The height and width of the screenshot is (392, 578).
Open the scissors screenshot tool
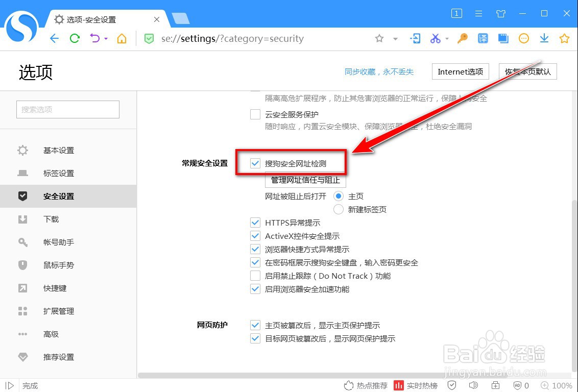pos(436,38)
